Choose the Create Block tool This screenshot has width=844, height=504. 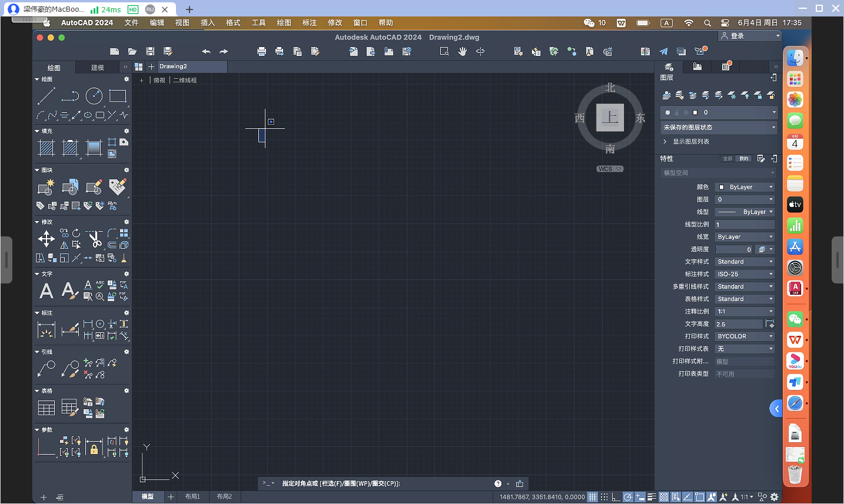46,187
